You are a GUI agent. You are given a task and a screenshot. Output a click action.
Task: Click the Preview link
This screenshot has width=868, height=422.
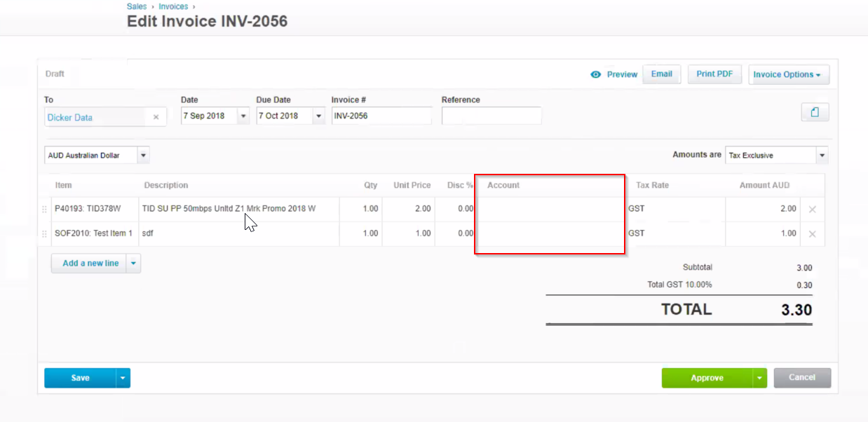[622, 74]
